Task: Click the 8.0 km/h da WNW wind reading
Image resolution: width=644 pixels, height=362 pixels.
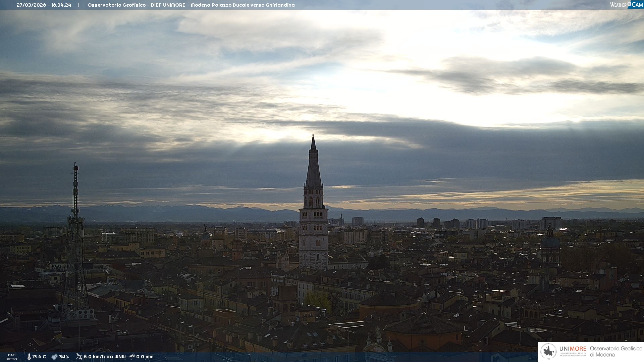Action: pos(104,357)
